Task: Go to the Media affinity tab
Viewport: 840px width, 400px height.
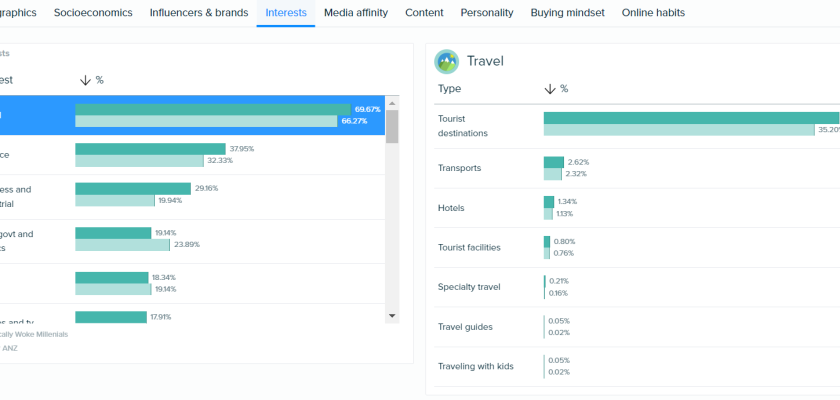Action: tap(358, 13)
